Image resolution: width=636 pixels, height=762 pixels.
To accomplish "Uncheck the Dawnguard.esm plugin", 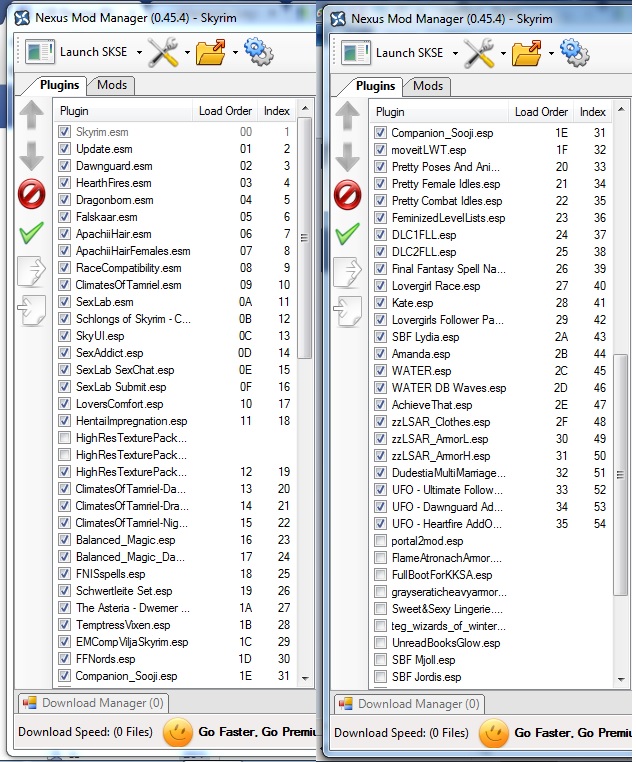I will [x=64, y=166].
